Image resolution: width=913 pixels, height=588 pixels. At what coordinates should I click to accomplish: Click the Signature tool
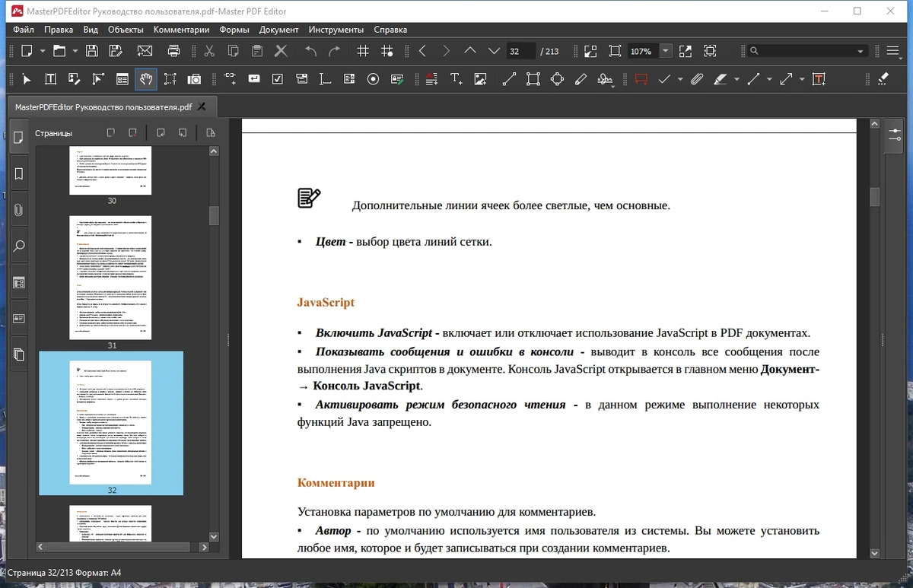606,79
